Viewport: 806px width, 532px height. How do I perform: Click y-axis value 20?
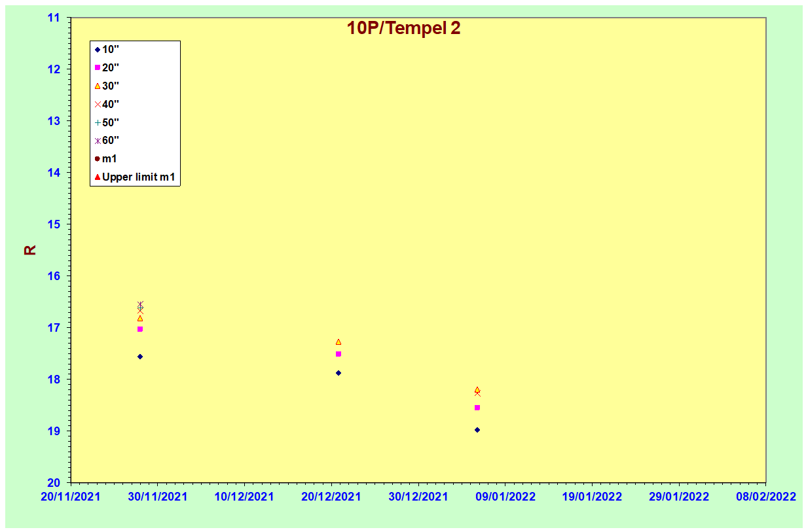54,483
